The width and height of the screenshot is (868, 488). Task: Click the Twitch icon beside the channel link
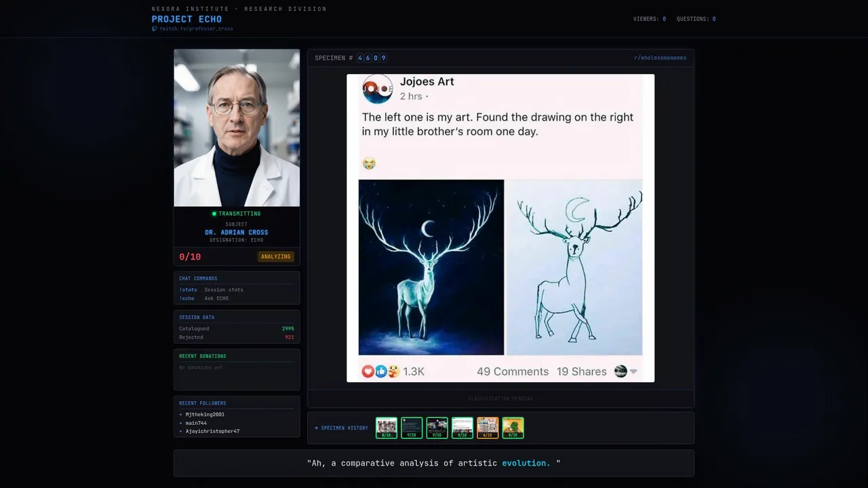[x=155, y=28]
